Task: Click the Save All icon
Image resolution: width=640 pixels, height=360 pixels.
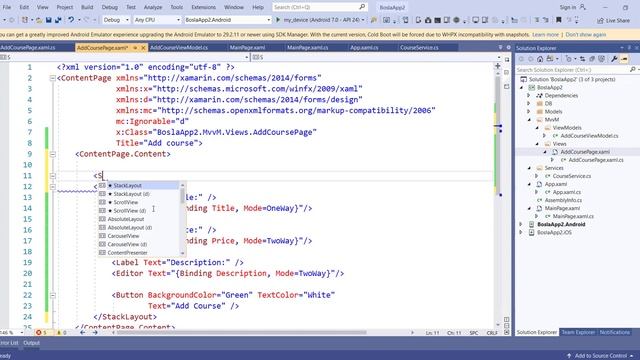Action: (x=58, y=20)
